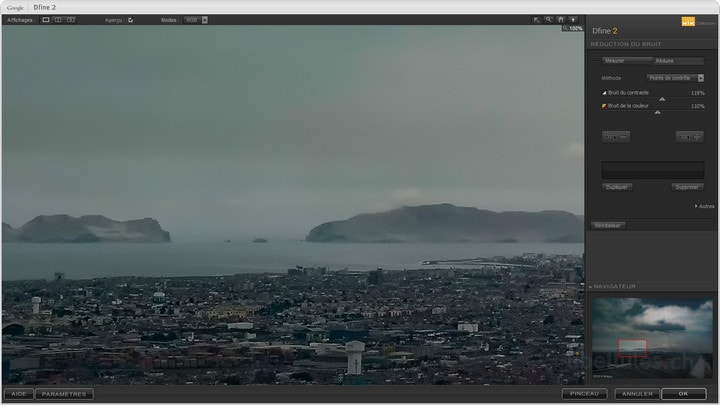Adjust Bruit du contraste slider handle
Screen dimensions: 720x405
662,99
